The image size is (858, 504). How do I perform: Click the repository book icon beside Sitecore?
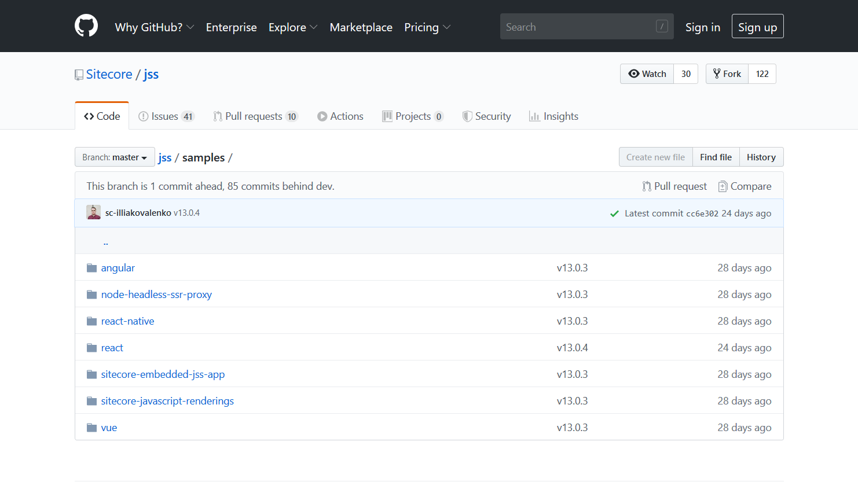pos(79,75)
